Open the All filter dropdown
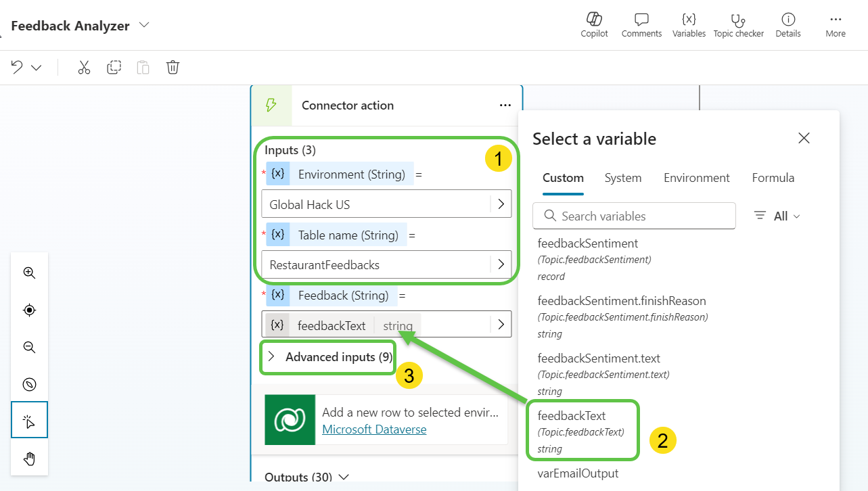Screen dimensions: 868x491 [777, 216]
